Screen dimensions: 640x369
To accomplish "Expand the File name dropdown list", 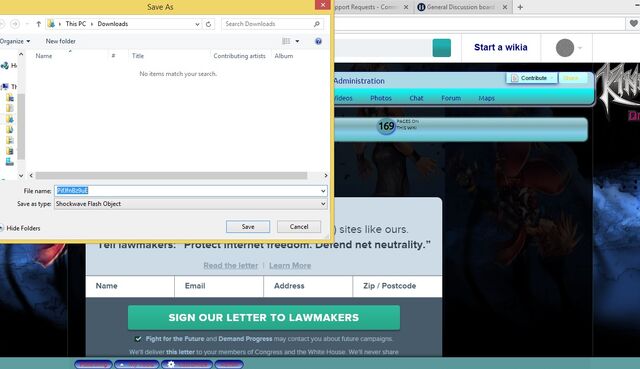I will (x=323, y=191).
